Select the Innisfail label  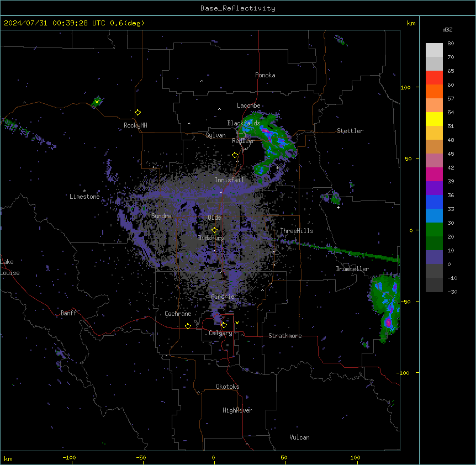(x=229, y=180)
